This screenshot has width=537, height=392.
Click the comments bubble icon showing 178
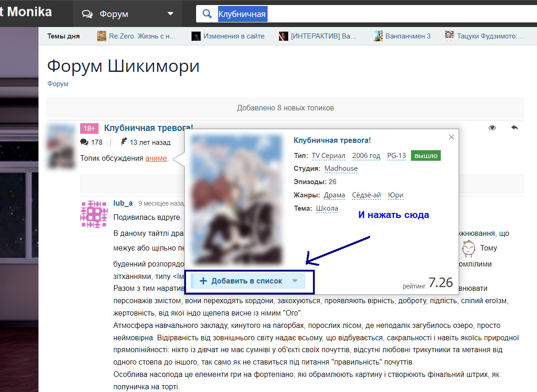pos(84,142)
